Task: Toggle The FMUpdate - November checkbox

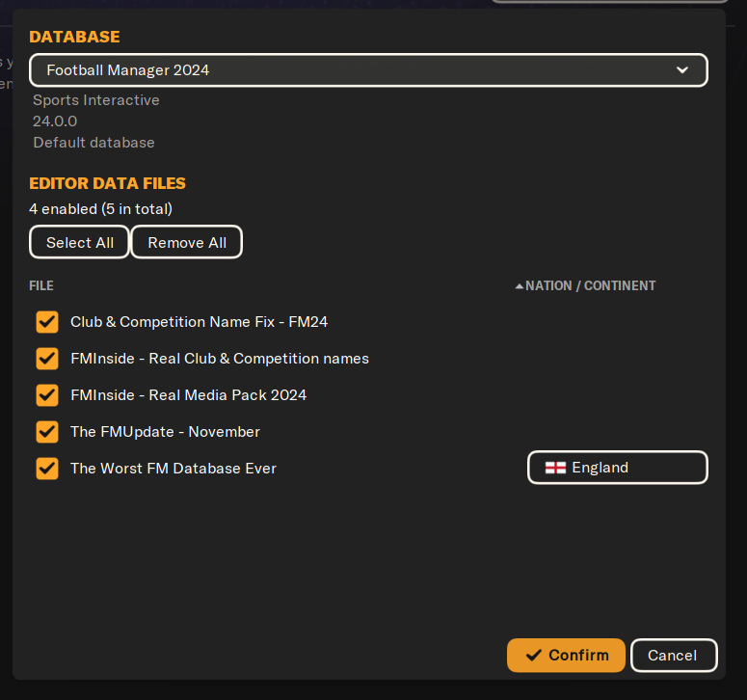Action: point(47,432)
